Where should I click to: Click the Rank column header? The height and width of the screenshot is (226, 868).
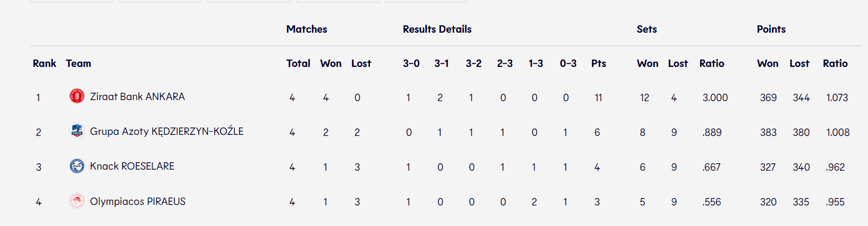(x=44, y=64)
